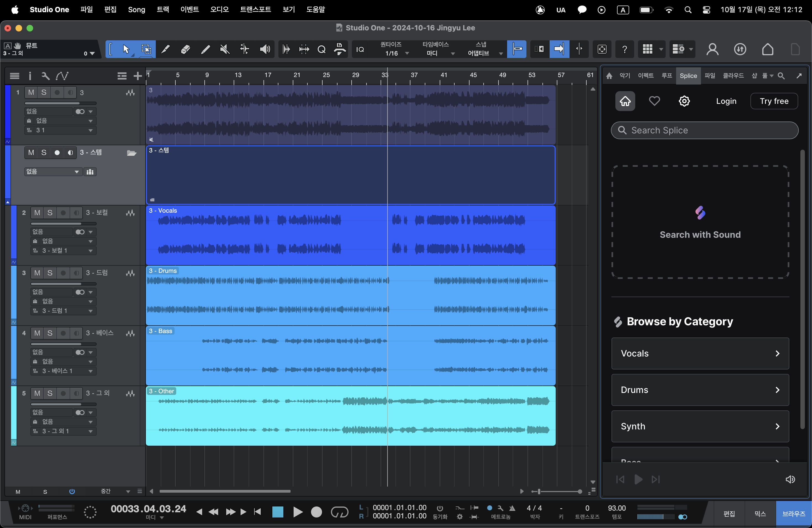
Task: Select the Paint (pencil) tool
Action: click(205, 49)
